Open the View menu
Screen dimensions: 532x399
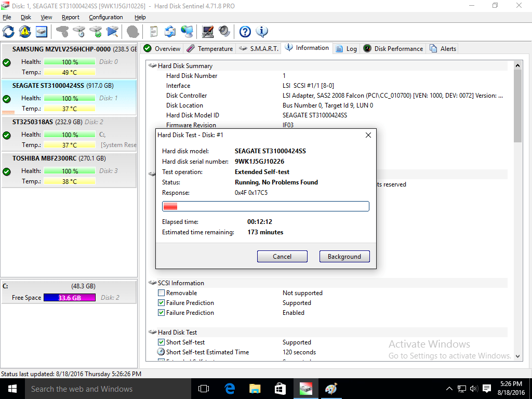coord(46,17)
